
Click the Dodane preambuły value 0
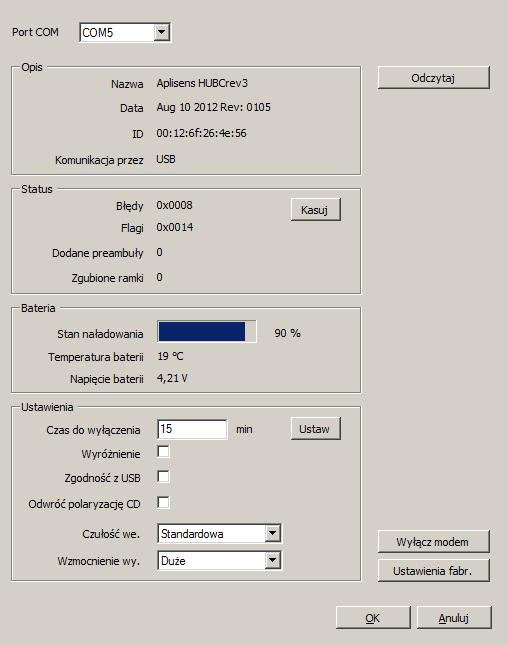[x=159, y=252]
